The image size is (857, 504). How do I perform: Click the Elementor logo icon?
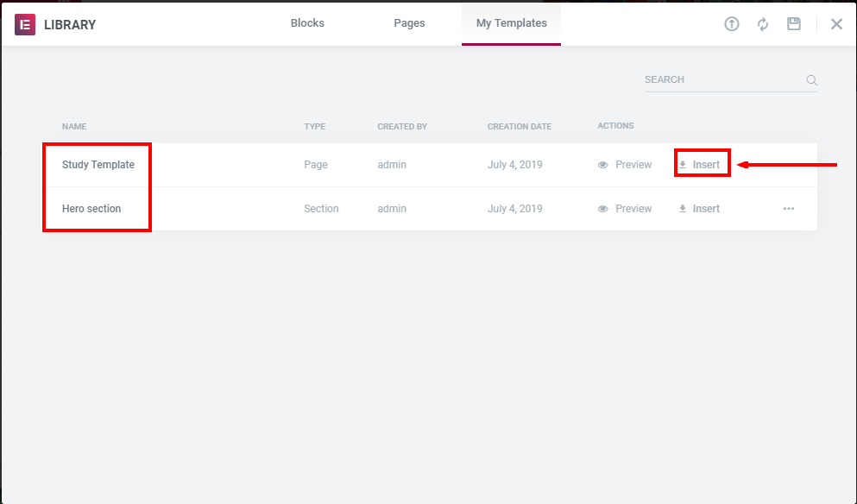[25, 25]
